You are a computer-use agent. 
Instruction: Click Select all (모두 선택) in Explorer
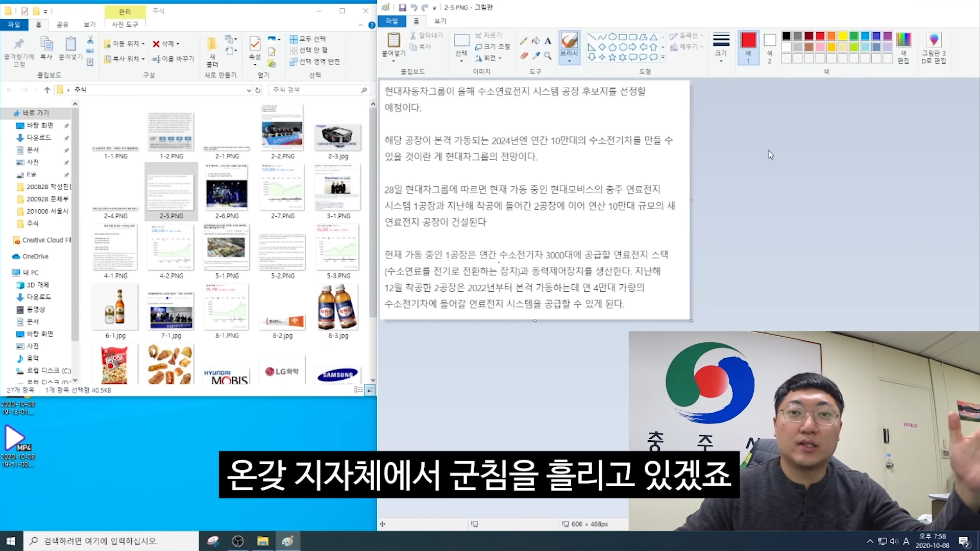coord(308,39)
